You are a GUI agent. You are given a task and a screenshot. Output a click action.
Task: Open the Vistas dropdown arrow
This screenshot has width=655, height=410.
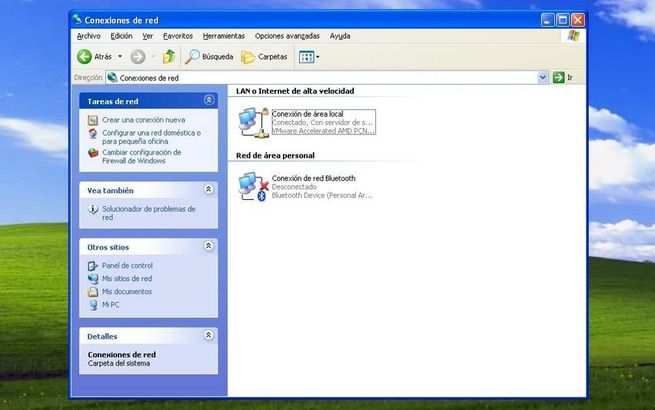point(317,57)
